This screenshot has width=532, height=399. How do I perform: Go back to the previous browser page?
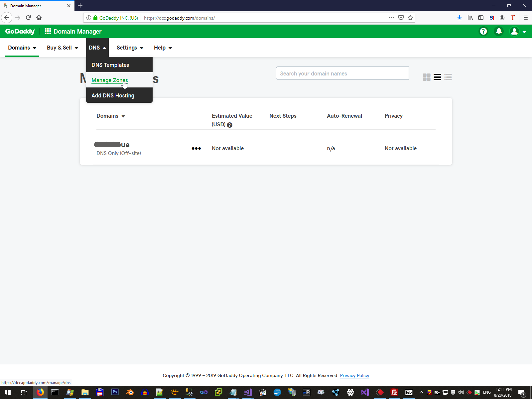(7, 18)
